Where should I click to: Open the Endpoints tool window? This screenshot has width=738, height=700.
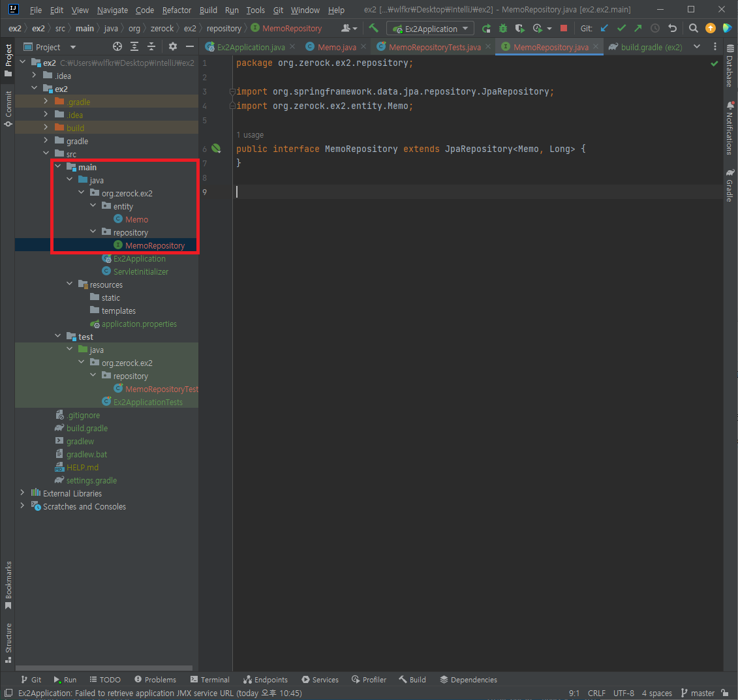266,679
